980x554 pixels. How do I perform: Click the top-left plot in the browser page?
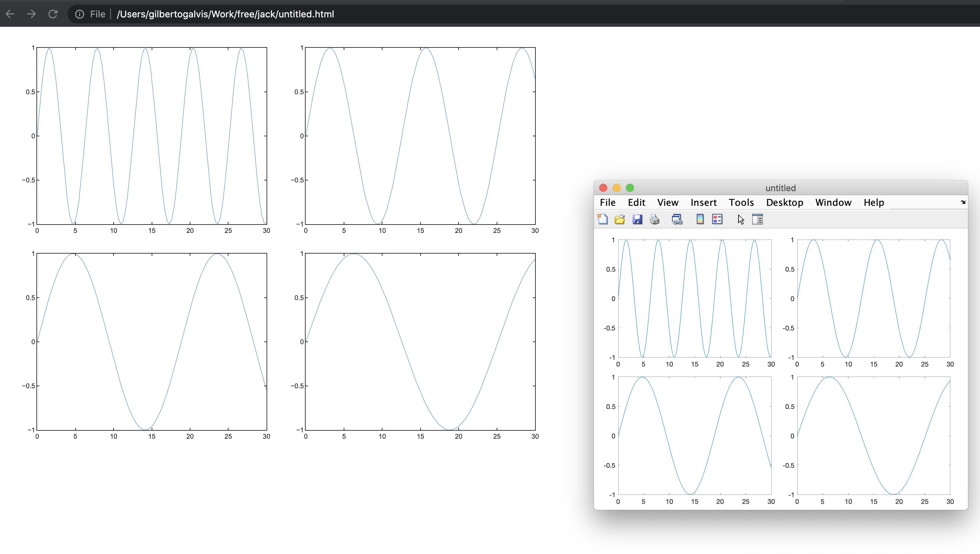click(152, 136)
